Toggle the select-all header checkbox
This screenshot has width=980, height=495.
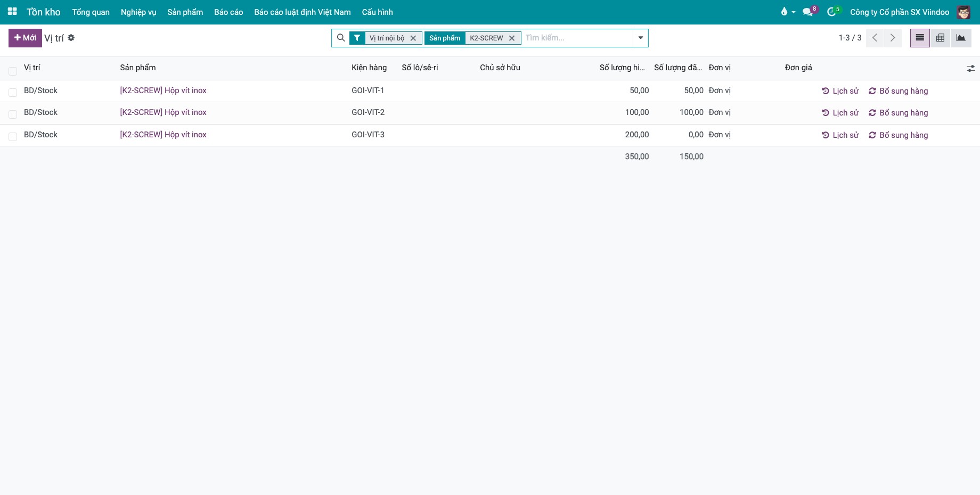click(13, 71)
